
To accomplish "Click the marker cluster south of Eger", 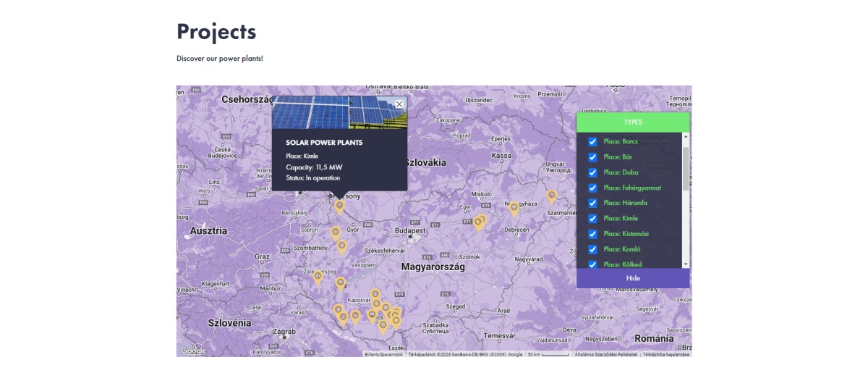I will pyautogui.click(x=479, y=221).
